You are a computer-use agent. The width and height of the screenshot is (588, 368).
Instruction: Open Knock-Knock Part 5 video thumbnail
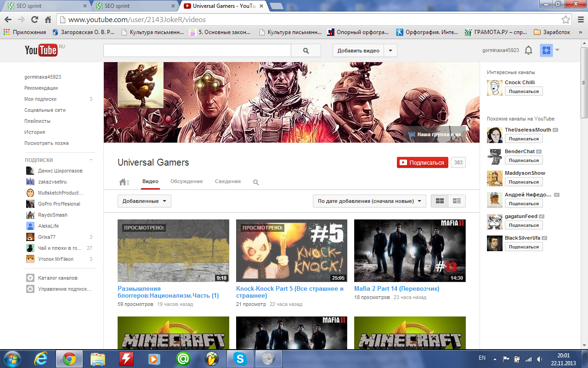click(292, 251)
